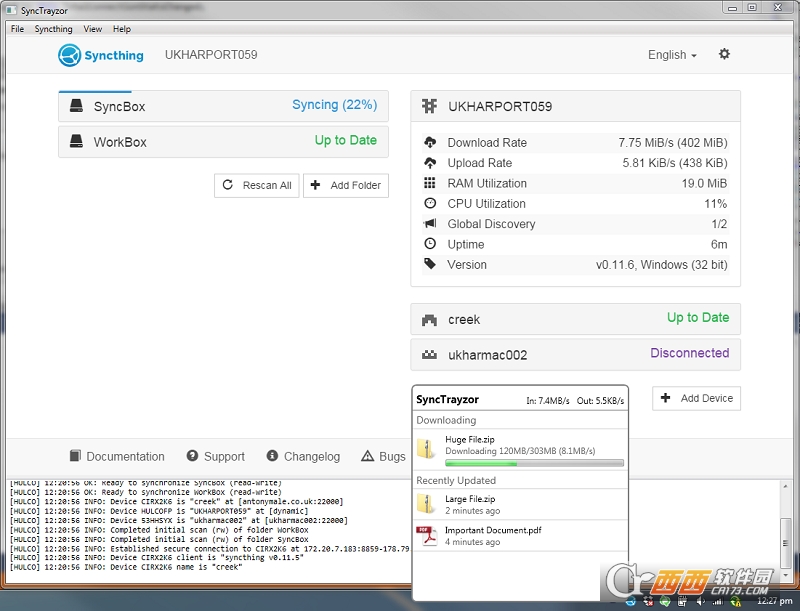Open the Help menu

click(x=122, y=29)
